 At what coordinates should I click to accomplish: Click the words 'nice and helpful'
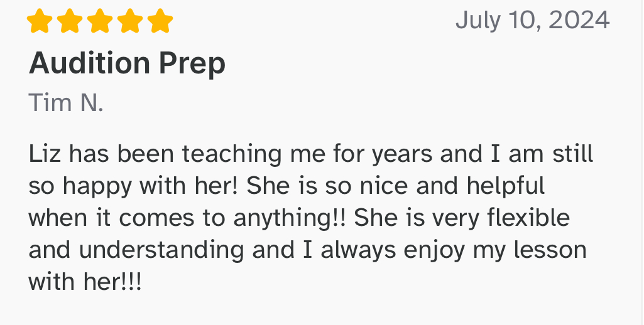(x=452, y=186)
